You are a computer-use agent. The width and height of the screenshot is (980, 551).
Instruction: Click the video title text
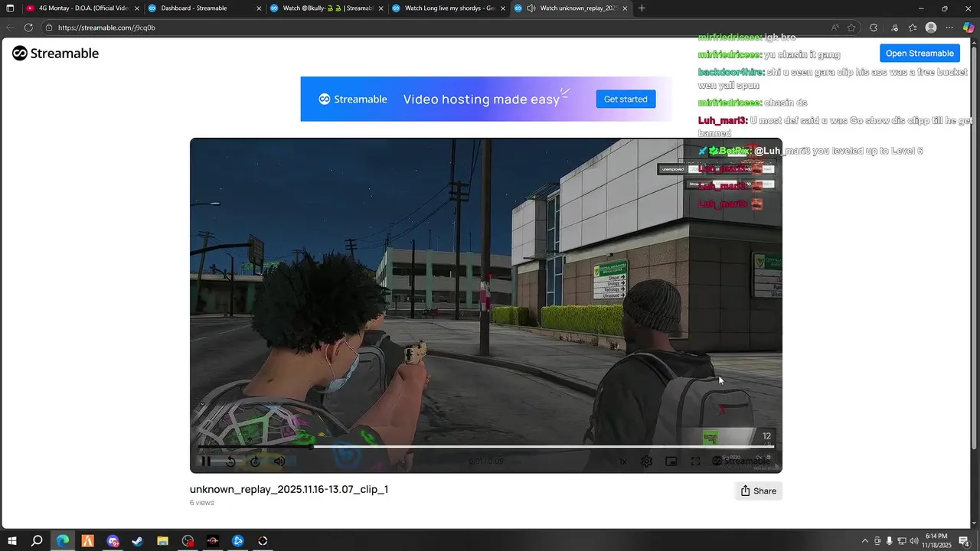[289, 489]
